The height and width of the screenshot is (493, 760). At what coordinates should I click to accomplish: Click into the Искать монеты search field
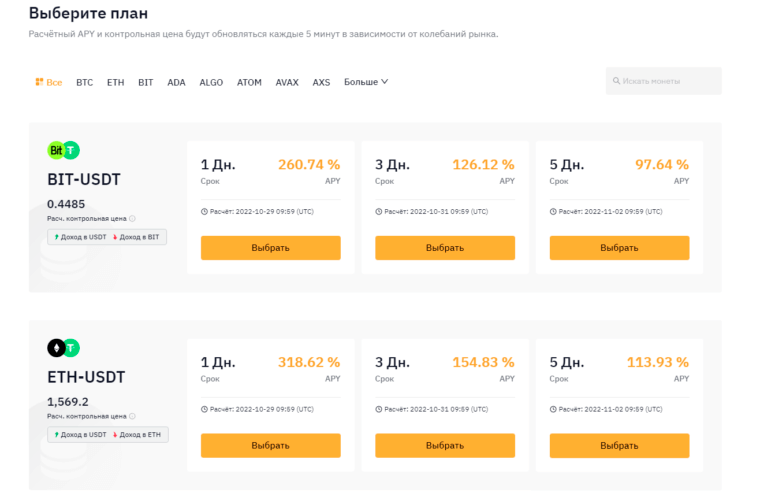(668, 81)
